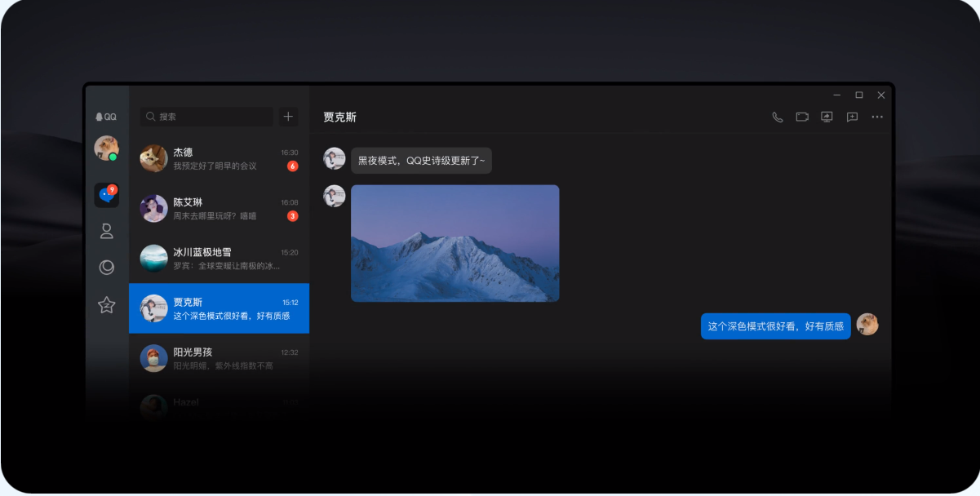Start a voice call with 贾克斯
This screenshot has height=496, width=980.
(777, 117)
